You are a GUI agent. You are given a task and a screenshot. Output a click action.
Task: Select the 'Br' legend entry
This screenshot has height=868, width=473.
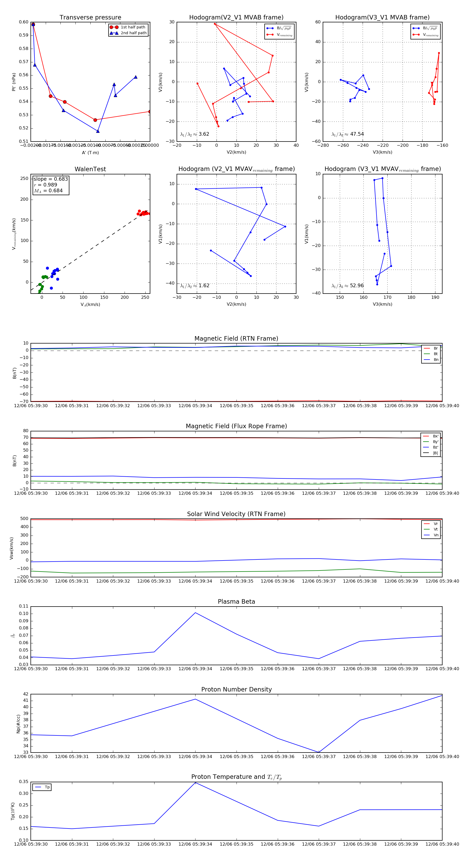click(x=431, y=349)
